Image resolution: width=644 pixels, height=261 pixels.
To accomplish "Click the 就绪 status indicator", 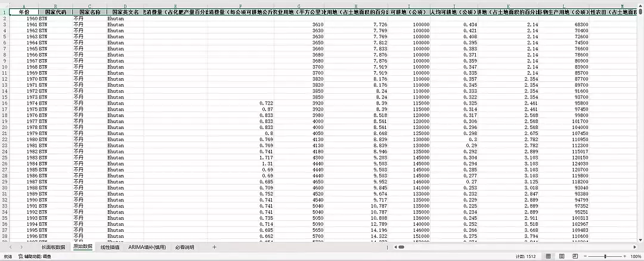I will (x=7, y=256).
